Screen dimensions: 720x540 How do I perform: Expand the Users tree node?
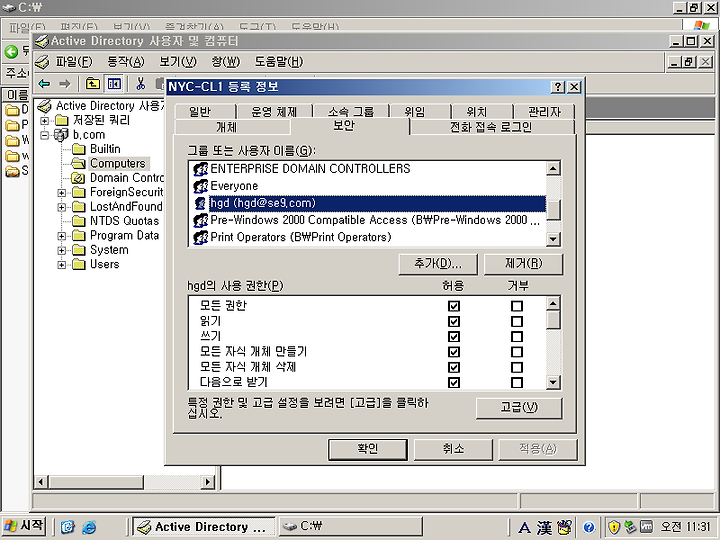click(x=62, y=265)
